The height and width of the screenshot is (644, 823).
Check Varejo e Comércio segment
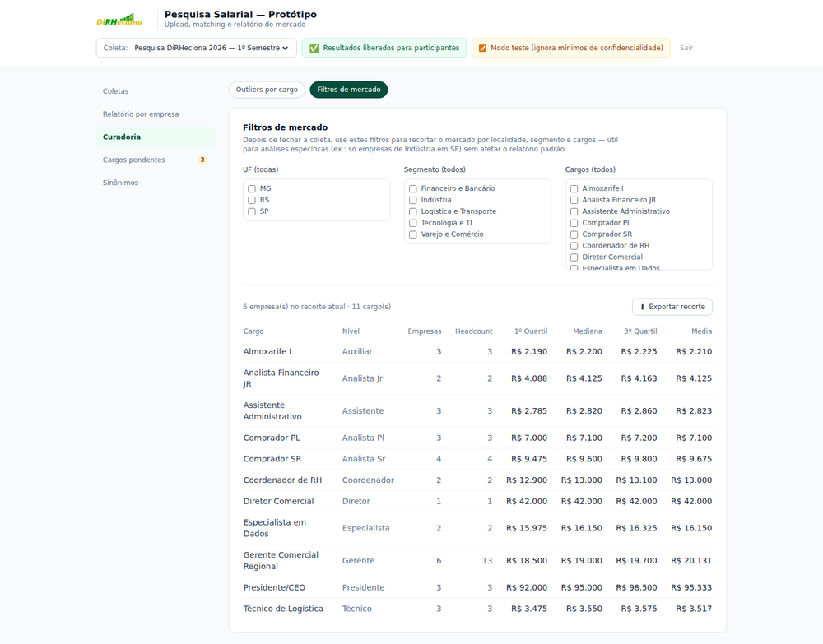(x=413, y=235)
